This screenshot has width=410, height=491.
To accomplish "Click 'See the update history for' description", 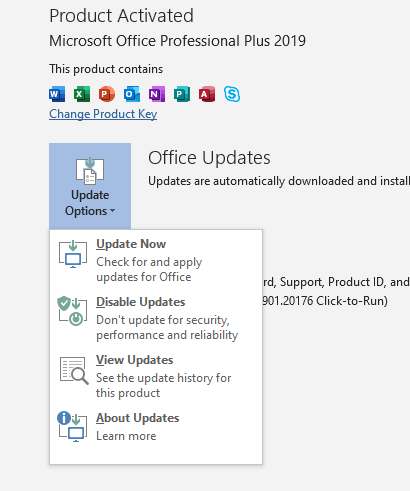I will tap(164, 385).
